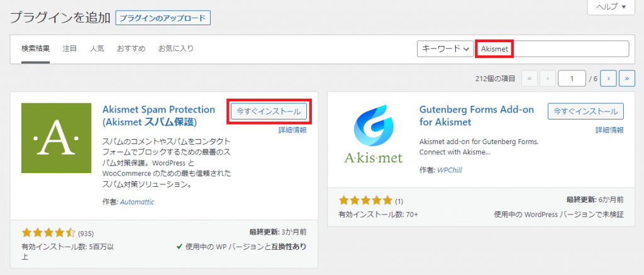
Task: Install Akismet Spam Protection now
Action: click(269, 111)
